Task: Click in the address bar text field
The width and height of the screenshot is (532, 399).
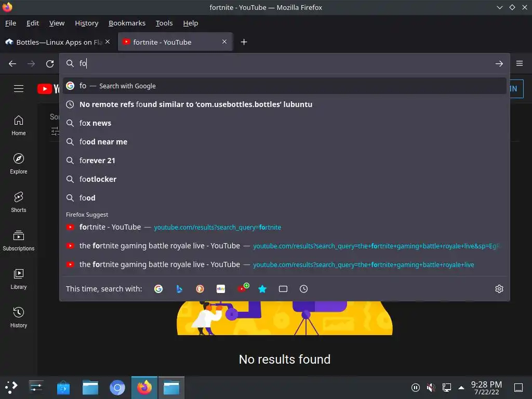Action: pyautogui.click(x=285, y=63)
